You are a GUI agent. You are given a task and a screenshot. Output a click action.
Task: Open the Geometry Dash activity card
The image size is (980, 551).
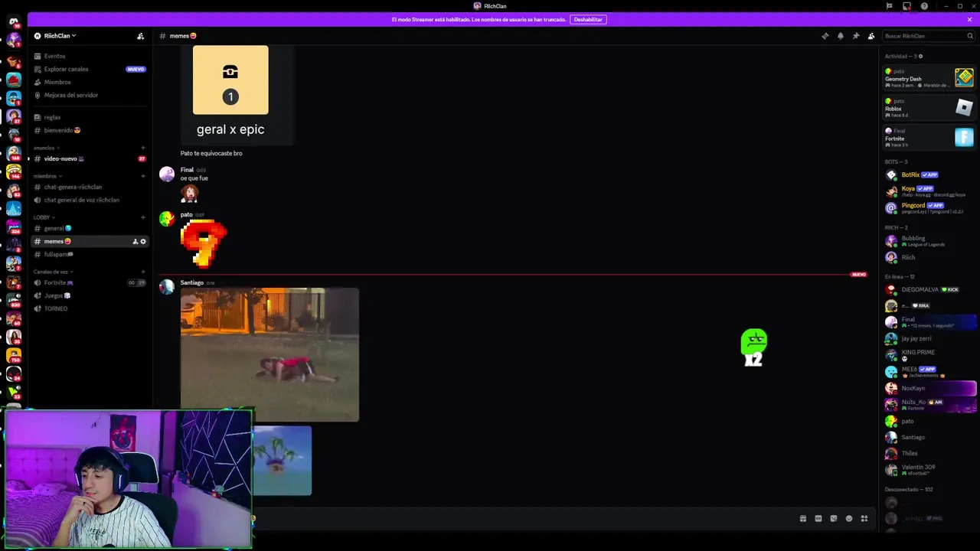929,77
